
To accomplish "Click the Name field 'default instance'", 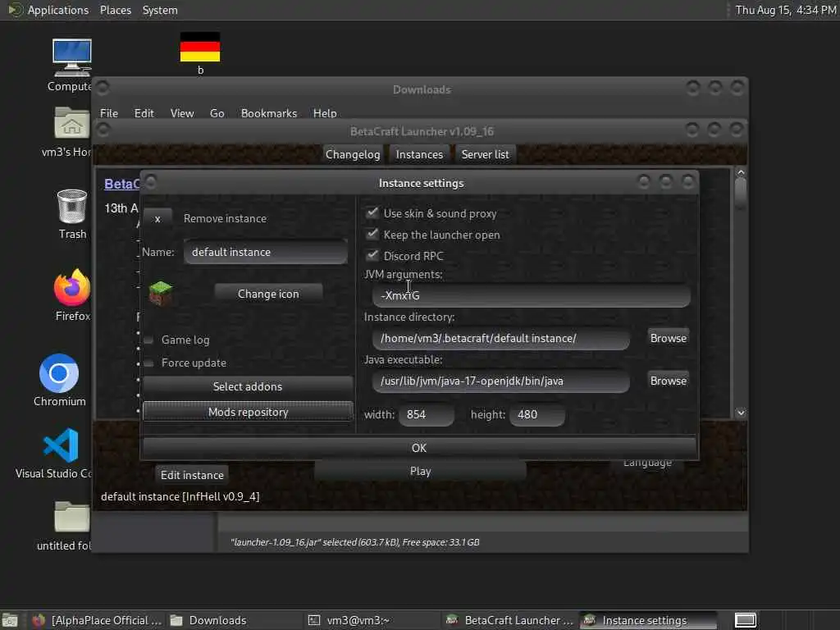I will [x=265, y=252].
